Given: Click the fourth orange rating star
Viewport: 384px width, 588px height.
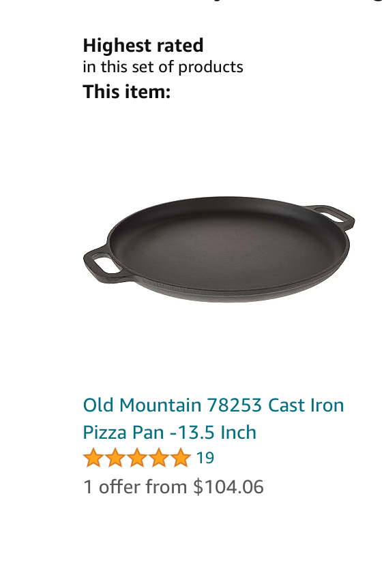Looking at the screenshot, I should click(x=159, y=458).
